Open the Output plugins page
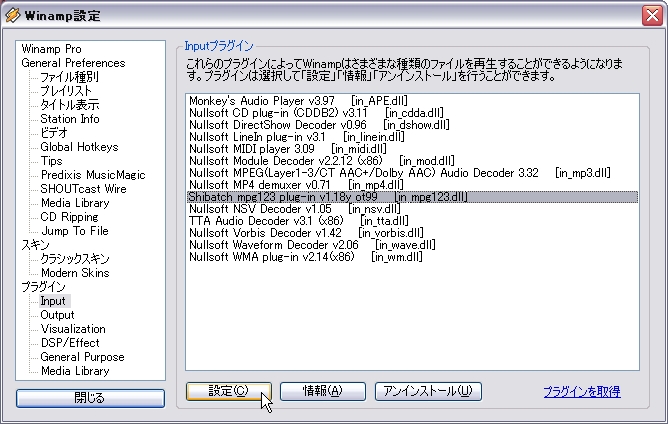668x424 pixels. [58, 315]
